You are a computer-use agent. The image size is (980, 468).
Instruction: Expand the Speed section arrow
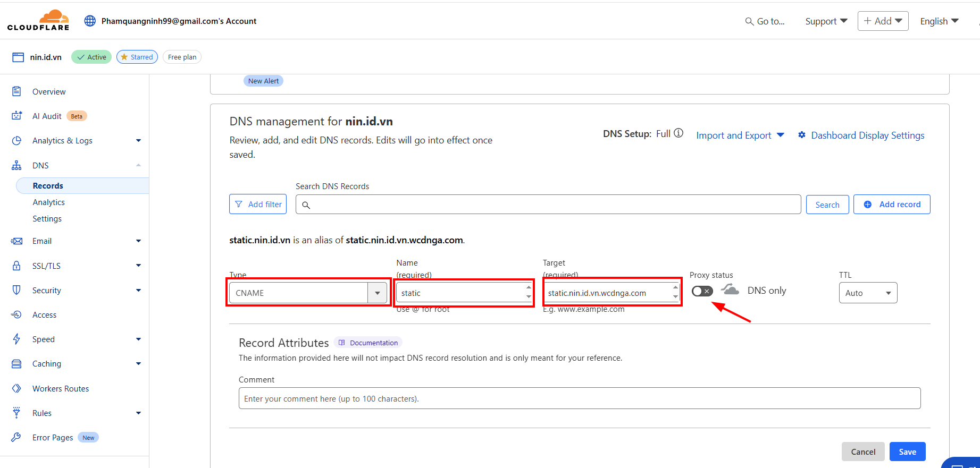click(138, 339)
